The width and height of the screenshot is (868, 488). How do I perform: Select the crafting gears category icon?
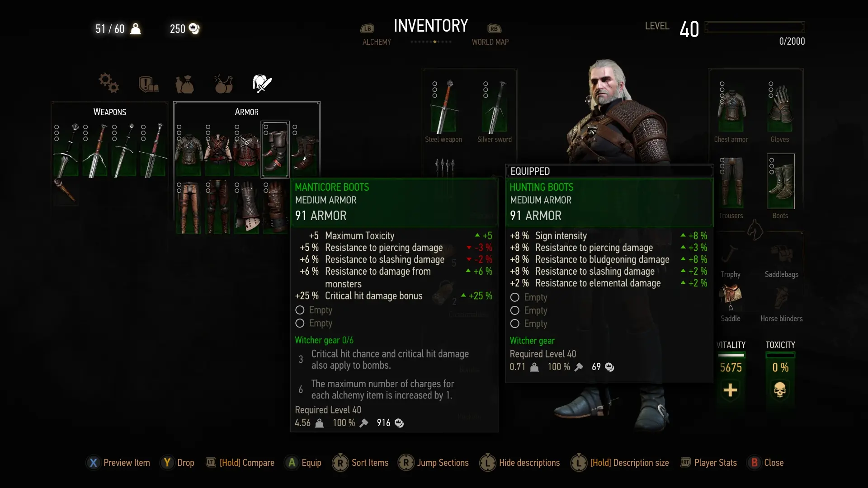tap(109, 83)
